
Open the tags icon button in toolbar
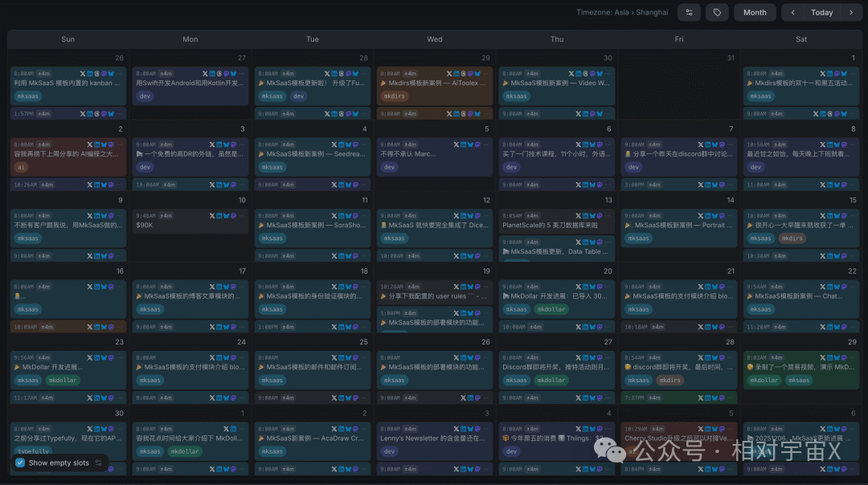(x=717, y=12)
